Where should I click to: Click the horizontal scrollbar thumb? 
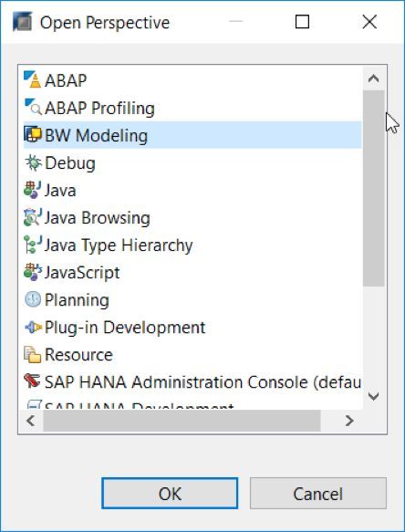pos(182,421)
